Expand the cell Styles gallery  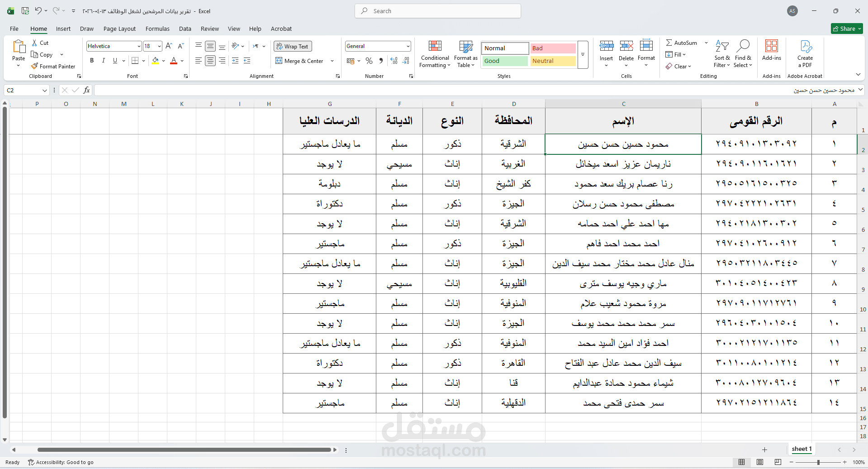click(x=583, y=55)
